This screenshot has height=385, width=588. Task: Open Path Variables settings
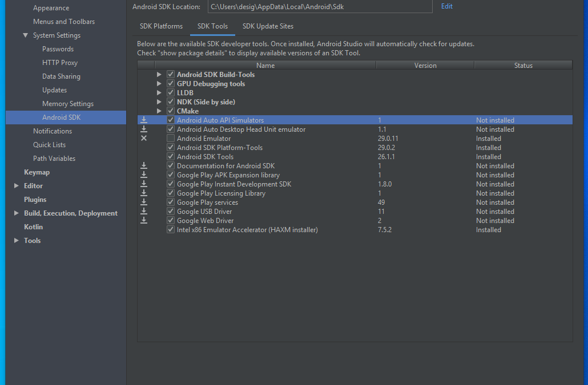(54, 159)
